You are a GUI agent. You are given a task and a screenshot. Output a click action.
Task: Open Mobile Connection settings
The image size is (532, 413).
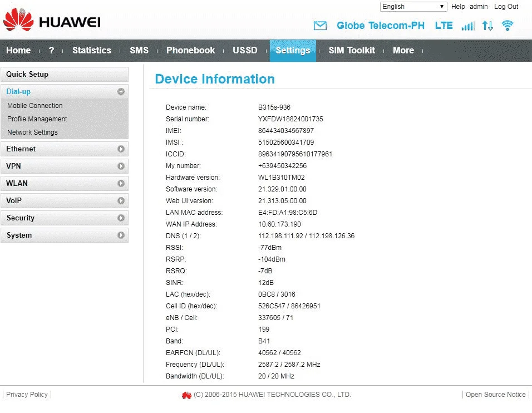(35, 106)
